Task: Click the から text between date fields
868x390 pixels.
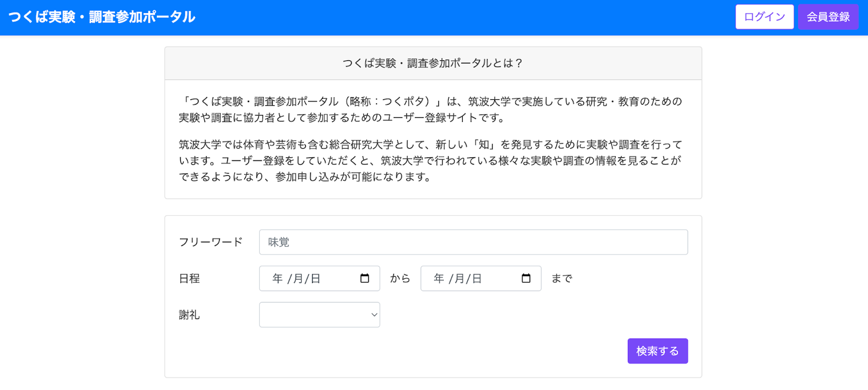Action: point(400,278)
